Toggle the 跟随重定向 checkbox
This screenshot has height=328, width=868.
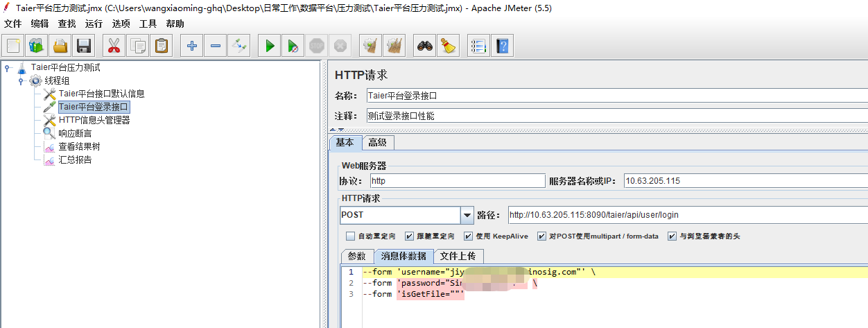(x=409, y=236)
